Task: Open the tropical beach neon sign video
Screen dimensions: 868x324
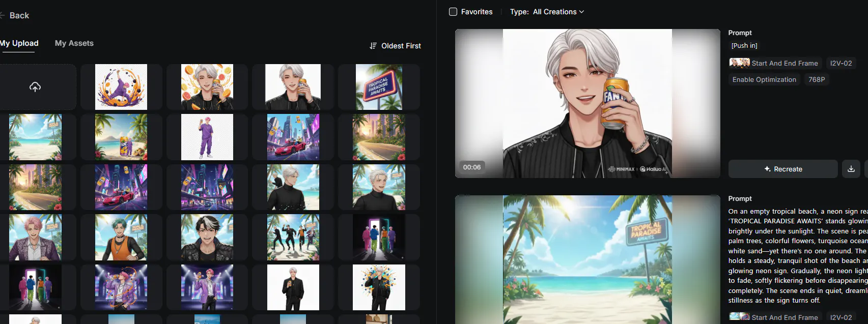Action: click(587, 259)
